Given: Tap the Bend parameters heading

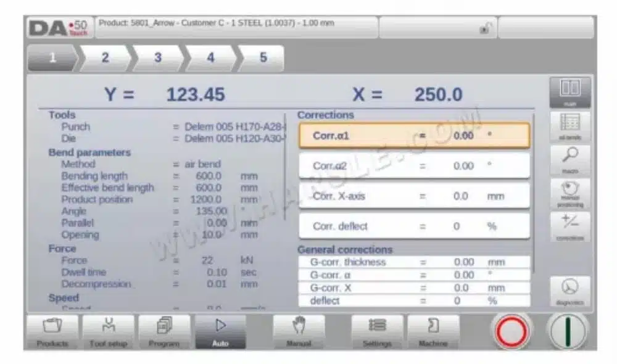Looking at the screenshot, I should click(89, 152).
